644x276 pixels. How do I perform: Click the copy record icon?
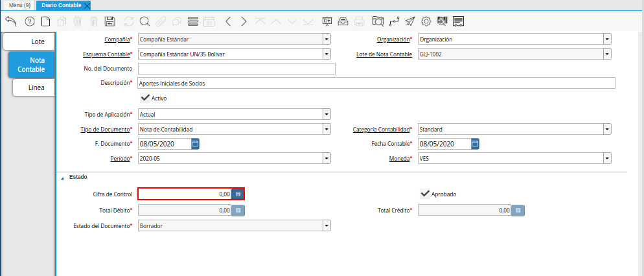tap(62, 21)
